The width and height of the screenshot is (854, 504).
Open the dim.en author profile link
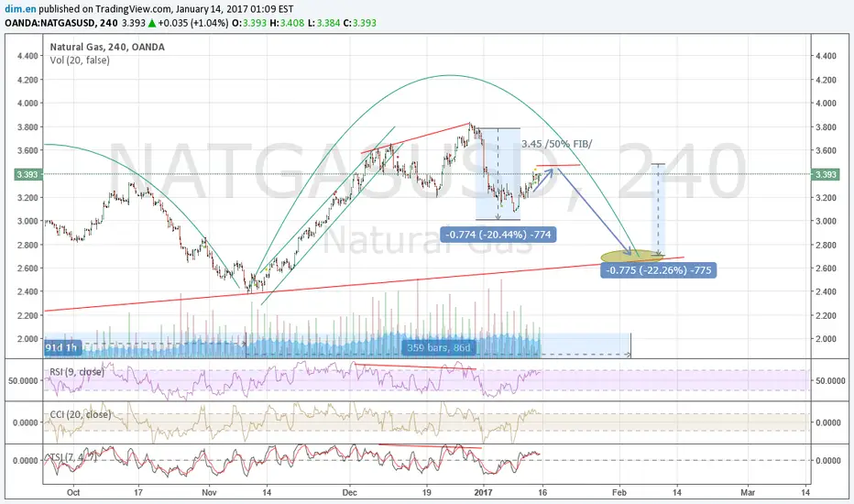[21, 9]
